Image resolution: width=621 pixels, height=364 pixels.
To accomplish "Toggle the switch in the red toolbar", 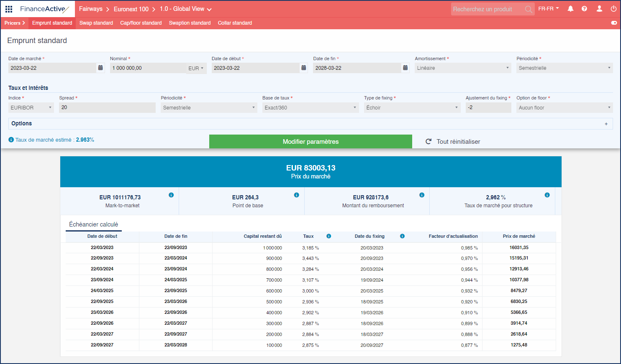I will 614,23.
